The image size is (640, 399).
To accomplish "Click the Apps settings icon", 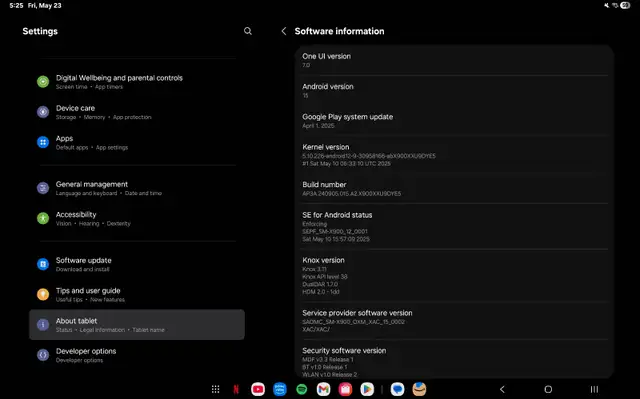I will coord(43,142).
